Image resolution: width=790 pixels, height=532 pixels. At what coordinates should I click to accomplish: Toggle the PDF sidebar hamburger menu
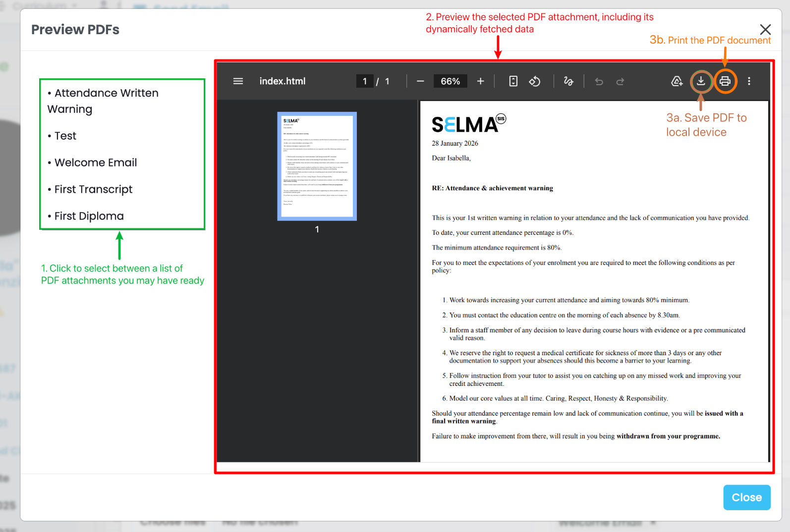coord(238,81)
